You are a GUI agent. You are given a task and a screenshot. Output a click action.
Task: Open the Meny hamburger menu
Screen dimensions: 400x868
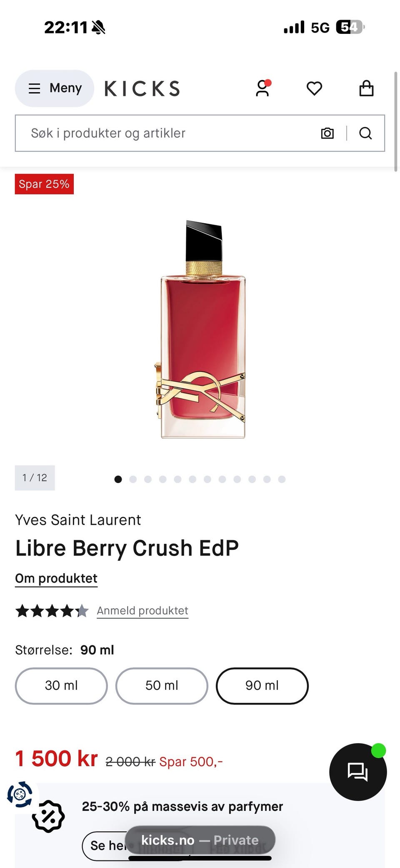pyautogui.click(x=55, y=88)
